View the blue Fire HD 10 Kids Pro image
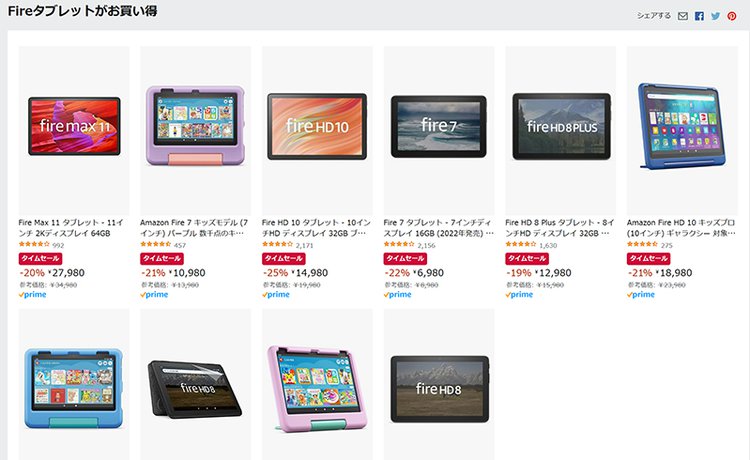Screen dimensions: 750x460 [x=682, y=126]
